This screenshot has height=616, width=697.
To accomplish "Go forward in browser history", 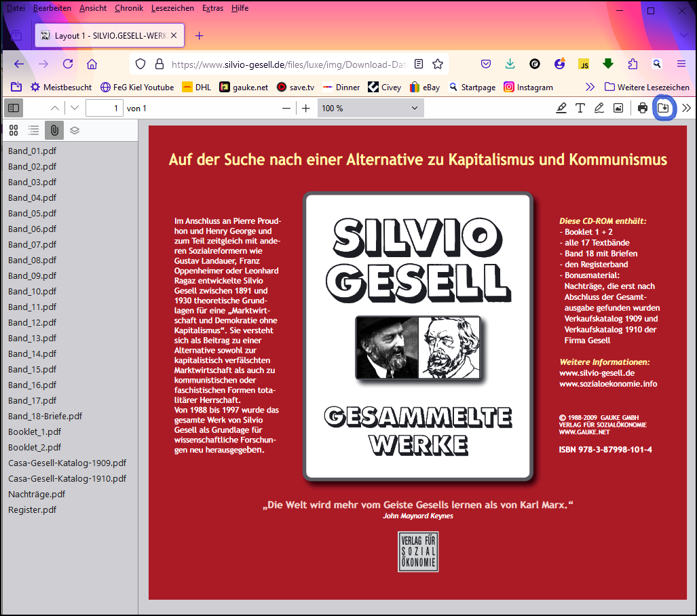I will [x=43, y=64].
